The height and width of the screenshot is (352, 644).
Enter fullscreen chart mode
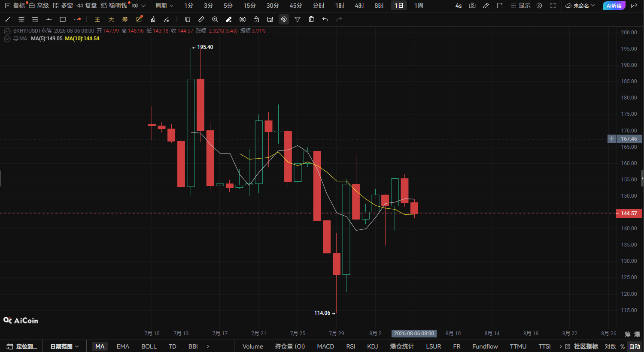click(553, 6)
